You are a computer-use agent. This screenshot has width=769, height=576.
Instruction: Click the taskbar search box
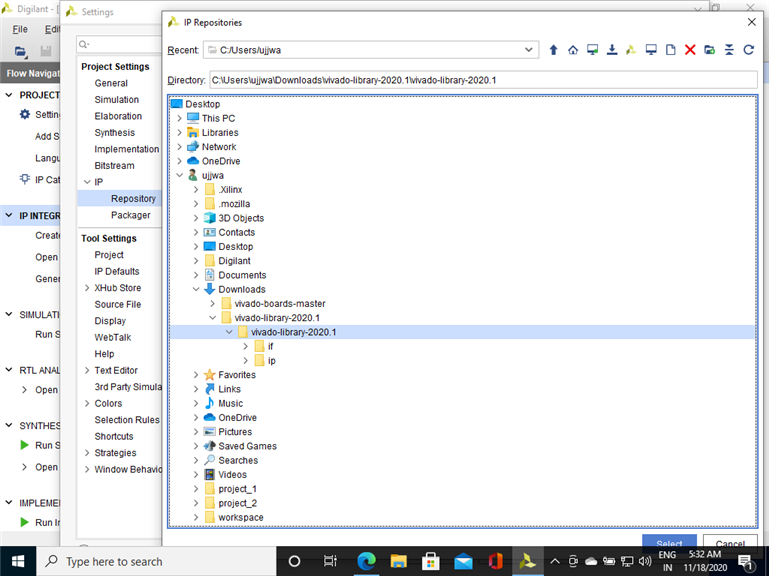tap(156, 561)
